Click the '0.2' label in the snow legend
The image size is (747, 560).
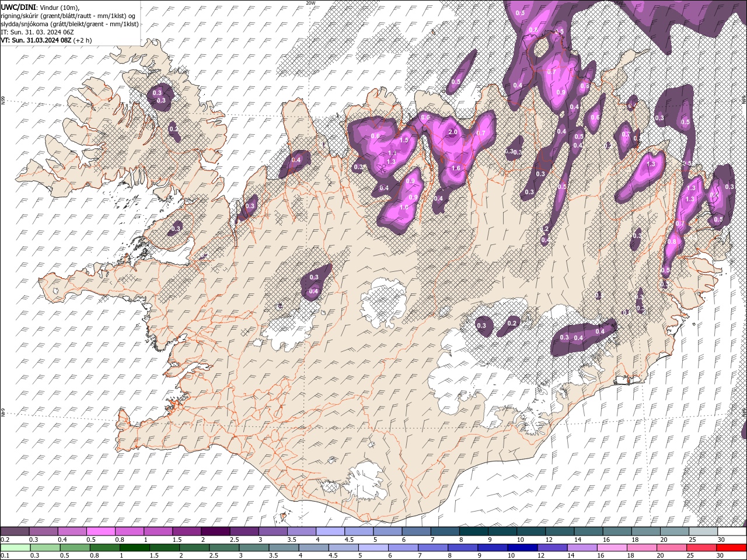[5, 540]
